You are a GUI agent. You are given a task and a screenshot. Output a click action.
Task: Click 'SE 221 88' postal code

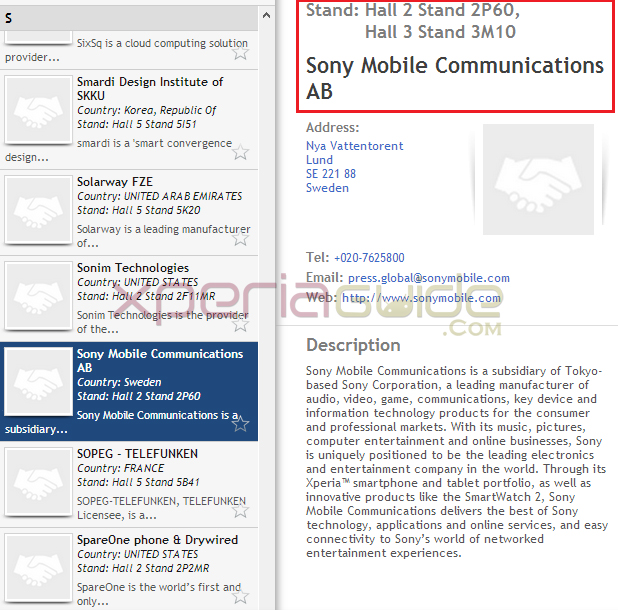click(331, 174)
